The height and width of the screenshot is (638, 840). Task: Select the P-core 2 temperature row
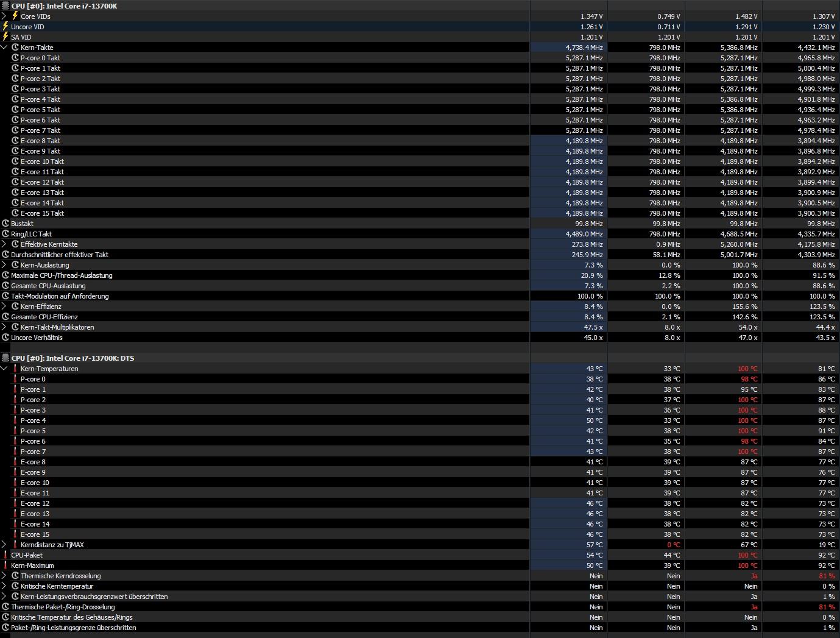tap(420, 400)
